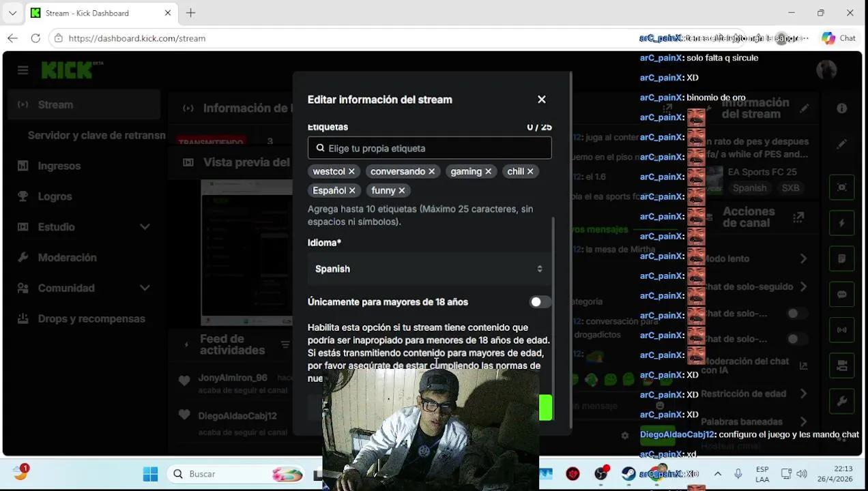Open the tab list dropdown

[x=12, y=13]
